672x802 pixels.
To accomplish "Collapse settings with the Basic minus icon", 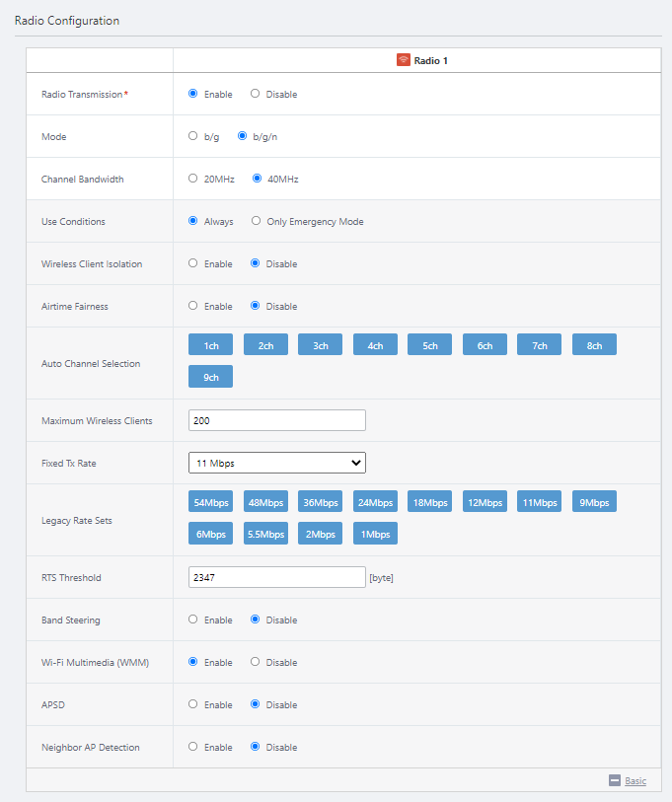I will pos(615,780).
